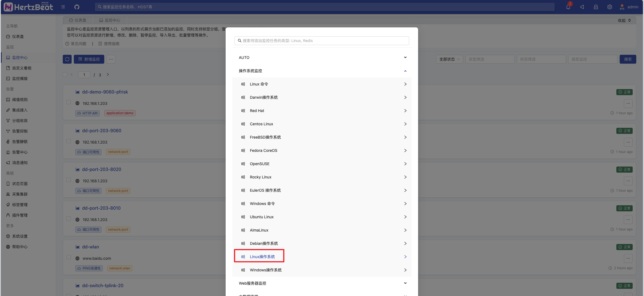Go to next page of monitors
This screenshot has width=644, height=296.
(108, 74)
